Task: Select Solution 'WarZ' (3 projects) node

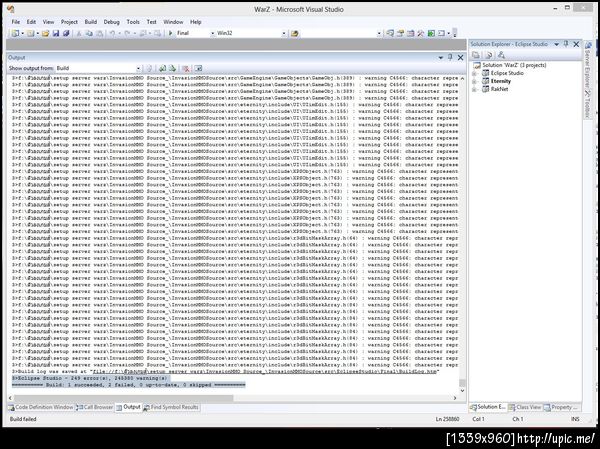Action: coord(514,65)
